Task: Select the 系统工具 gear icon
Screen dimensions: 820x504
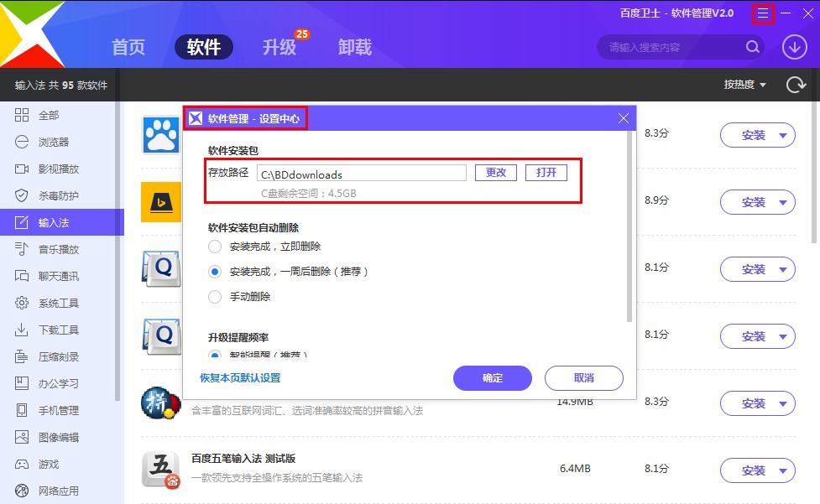Action: point(22,303)
